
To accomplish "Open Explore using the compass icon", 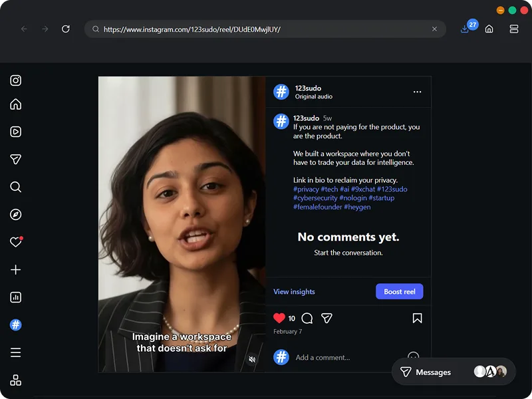I will (x=16, y=214).
